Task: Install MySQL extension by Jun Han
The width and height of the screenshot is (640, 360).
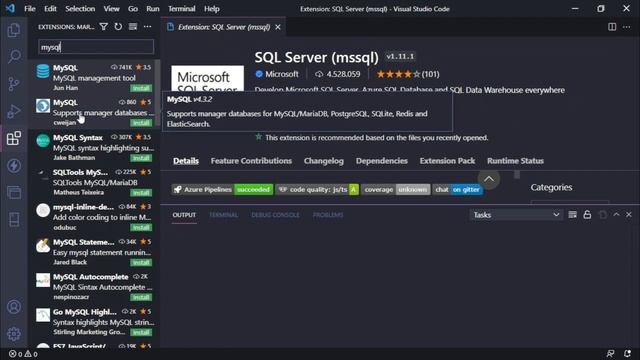Action: point(141,88)
